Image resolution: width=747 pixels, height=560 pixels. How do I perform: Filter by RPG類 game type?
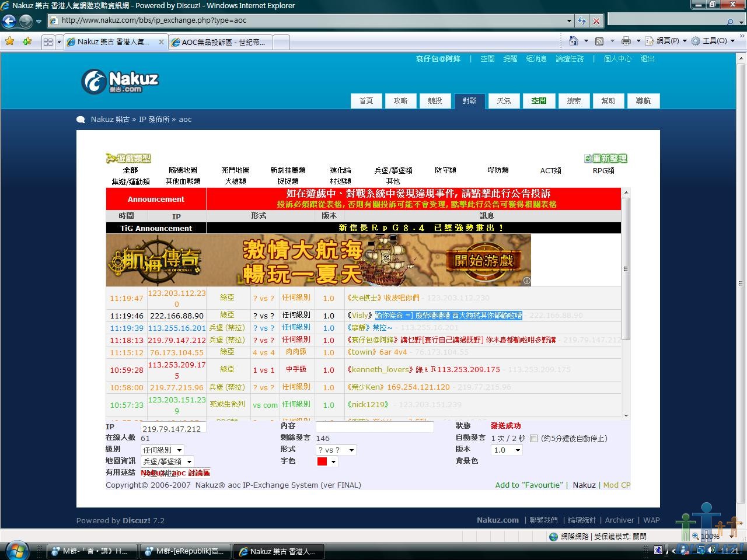tap(603, 170)
